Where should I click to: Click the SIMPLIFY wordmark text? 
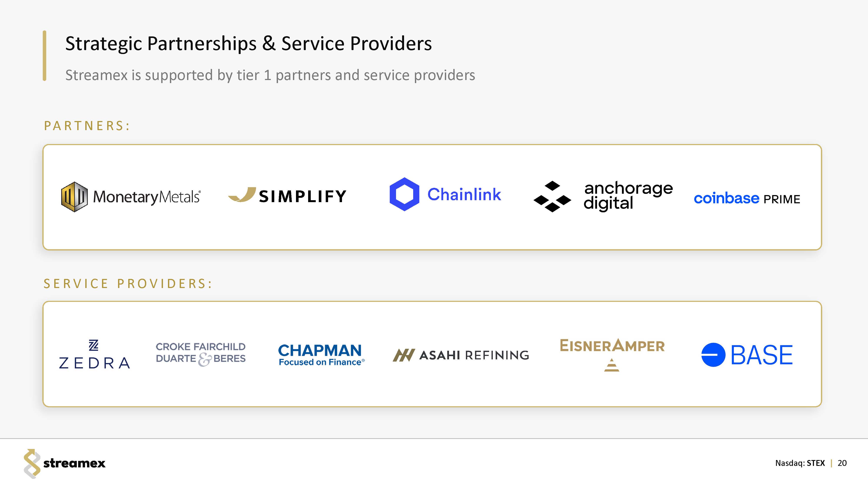click(x=302, y=196)
